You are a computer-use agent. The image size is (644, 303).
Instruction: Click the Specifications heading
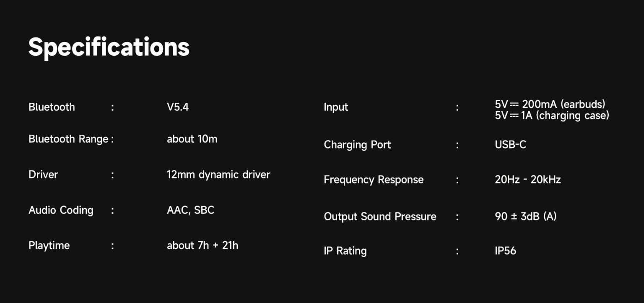109,47
